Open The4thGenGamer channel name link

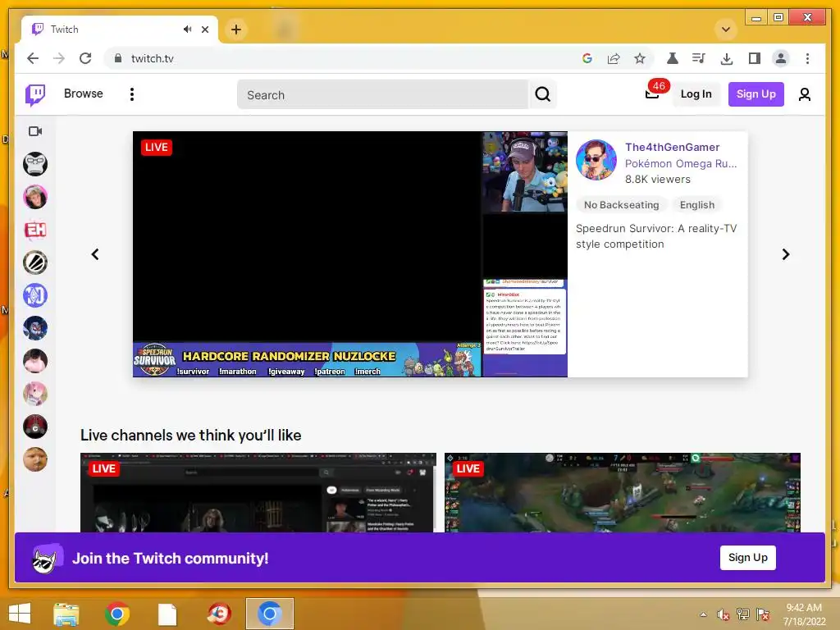672,147
